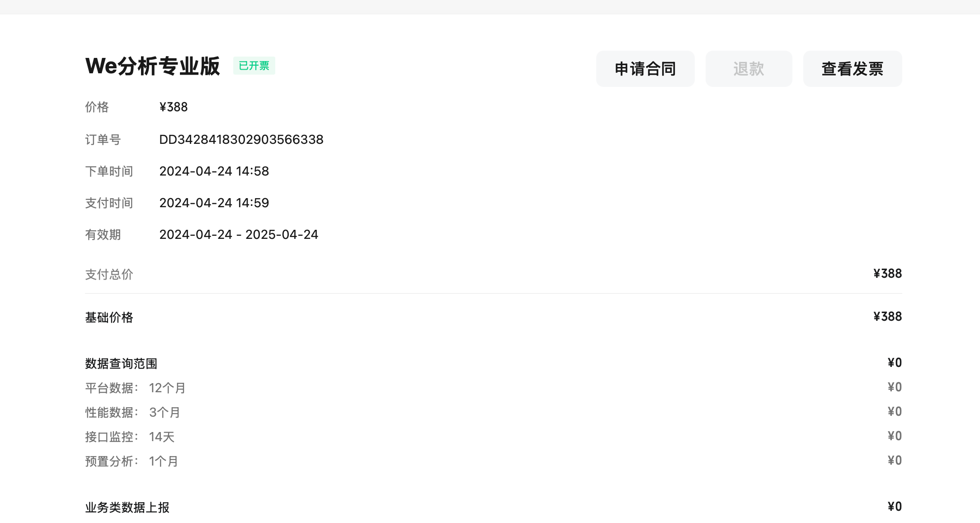980x523 pixels.
Task: Click the disabled 退款 button
Action: pyautogui.click(x=749, y=69)
